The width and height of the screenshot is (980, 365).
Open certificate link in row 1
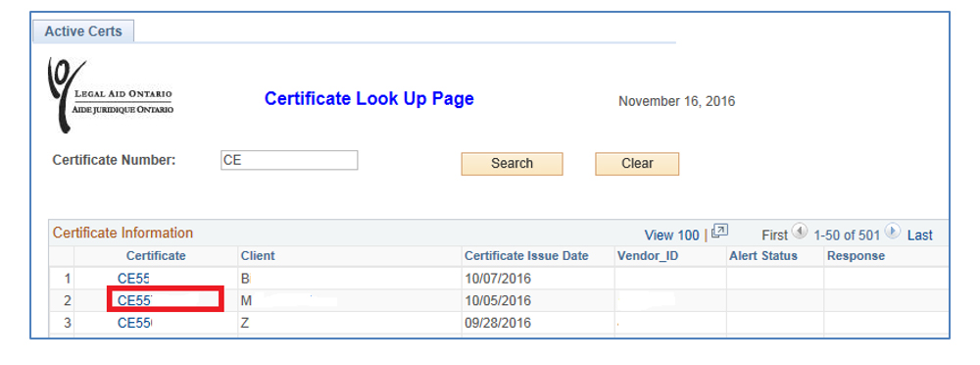click(x=133, y=279)
